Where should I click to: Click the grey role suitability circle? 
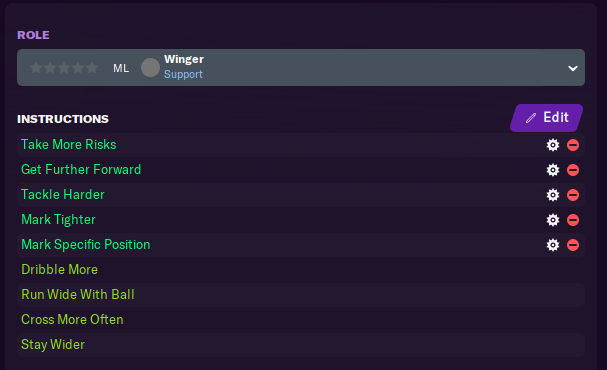[150, 68]
